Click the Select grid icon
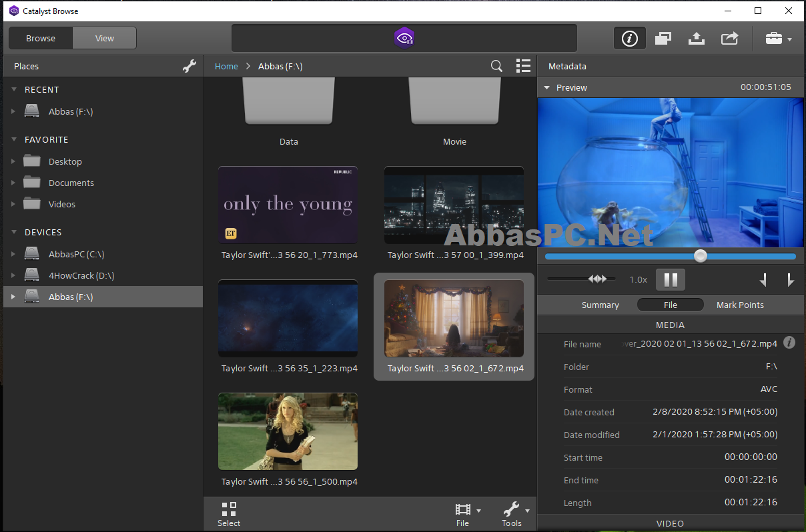Image resolution: width=806 pixels, height=532 pixels. (x=229, y=509)
